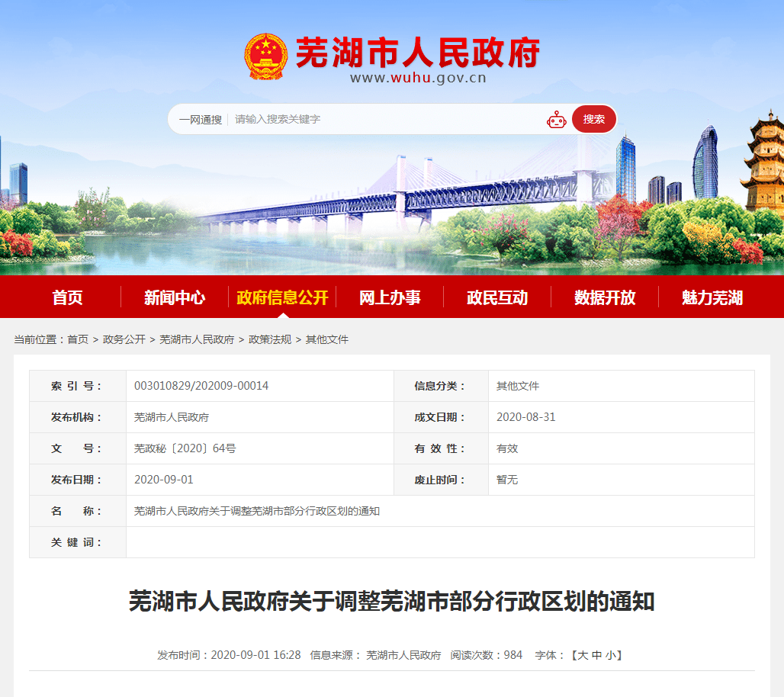
Task: Open the 魅力芜湖 navigation item
Action: [x=712, y=297]
